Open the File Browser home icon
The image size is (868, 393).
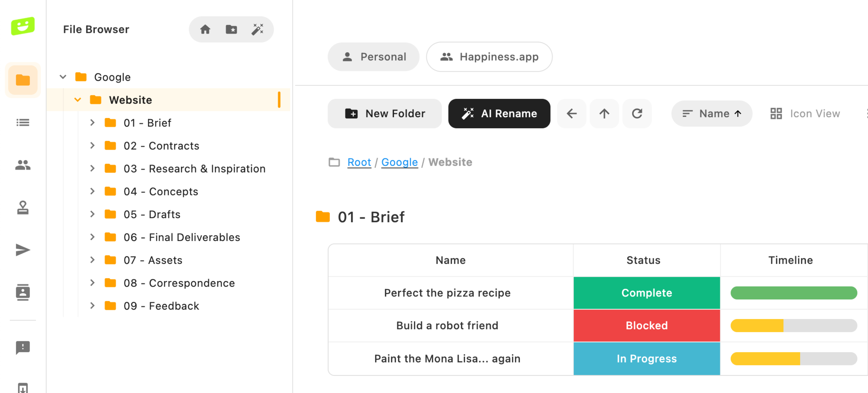point(205,29)
